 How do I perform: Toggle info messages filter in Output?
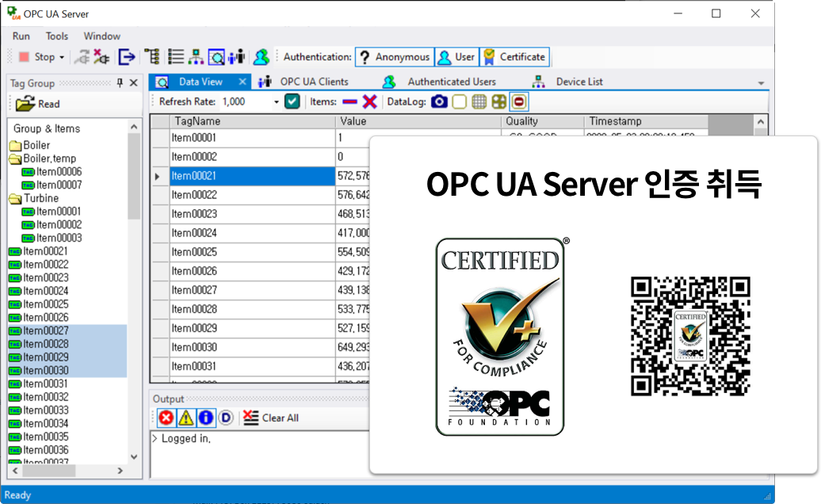click(206, 418)
